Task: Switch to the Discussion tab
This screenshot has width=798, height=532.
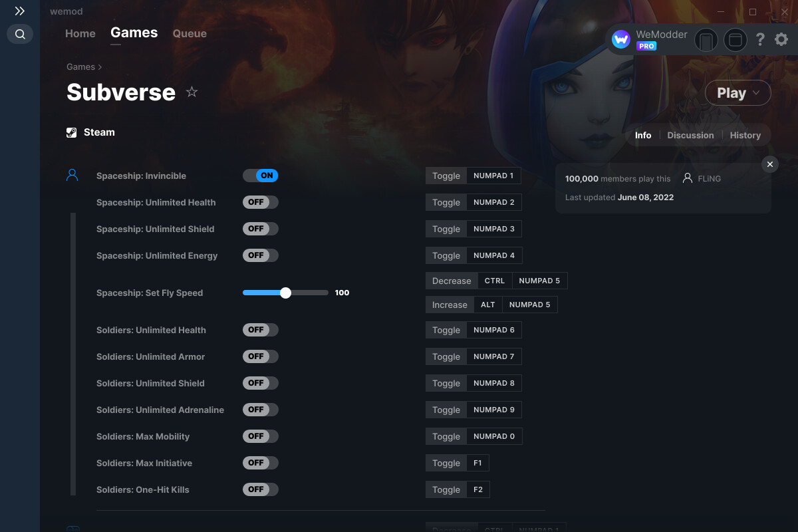Action: 690,135
